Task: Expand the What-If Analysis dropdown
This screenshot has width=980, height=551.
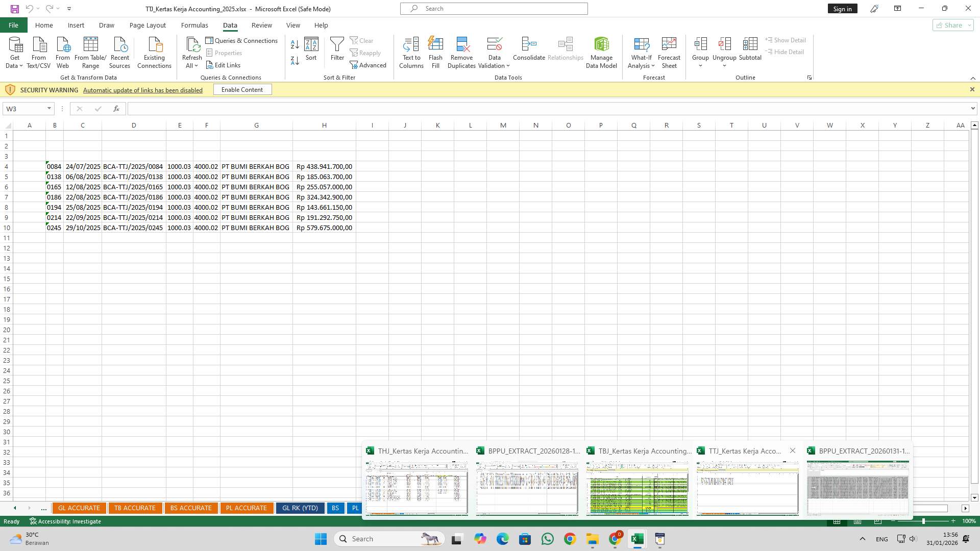Action: coord(641,51)
